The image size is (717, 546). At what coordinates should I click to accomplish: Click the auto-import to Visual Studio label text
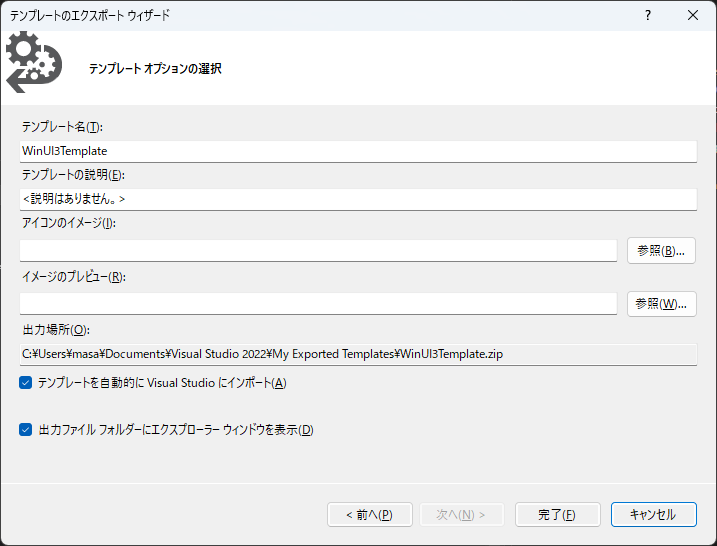(162, 383)
